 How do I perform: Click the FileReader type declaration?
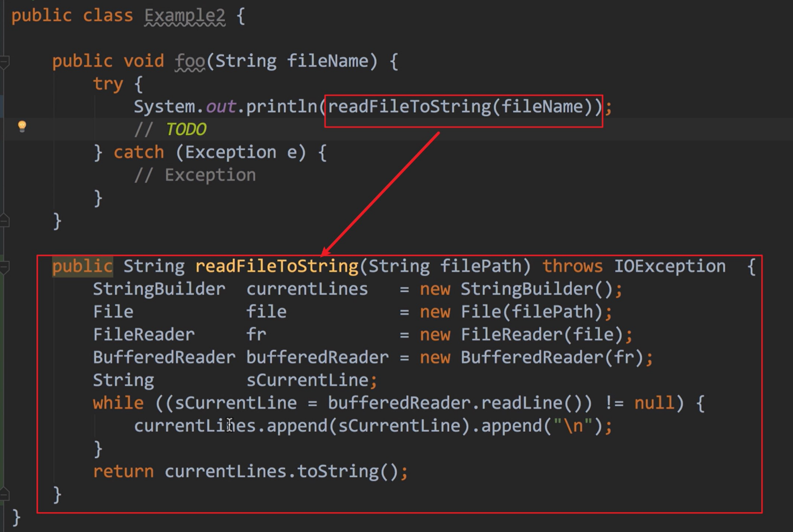(x=144, y=334)
